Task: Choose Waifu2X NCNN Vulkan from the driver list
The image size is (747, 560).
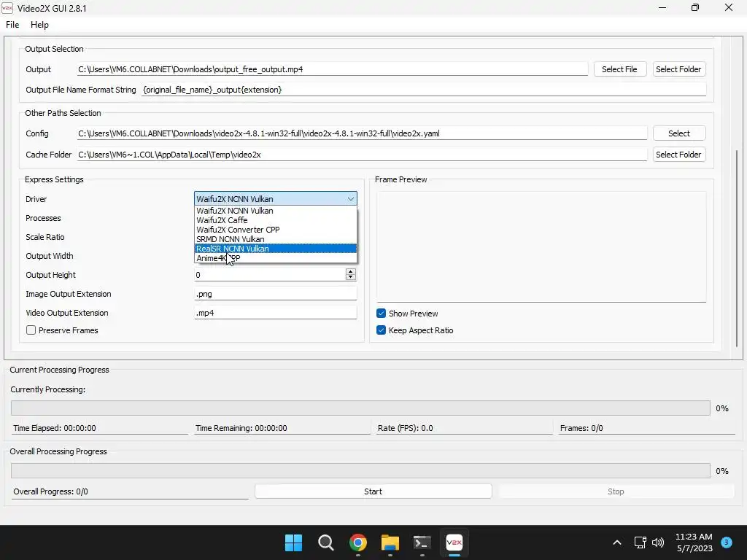Action: click(276, 211)
